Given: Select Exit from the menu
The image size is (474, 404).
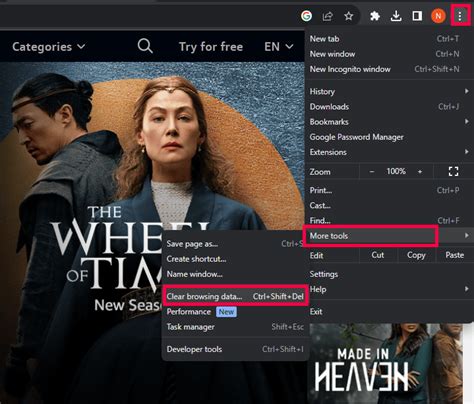Looking at the screenshot, I should click(x=389, y=312).
